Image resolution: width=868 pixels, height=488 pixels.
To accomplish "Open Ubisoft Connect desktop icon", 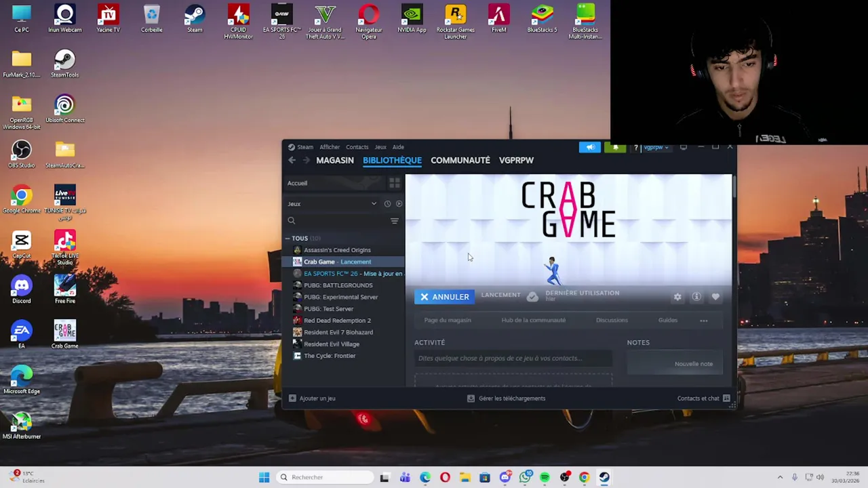I will (x=65, y=108).
